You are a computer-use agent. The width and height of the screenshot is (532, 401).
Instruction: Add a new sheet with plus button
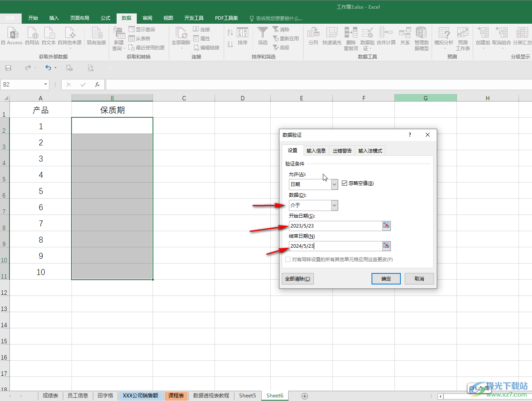point(305,396)
